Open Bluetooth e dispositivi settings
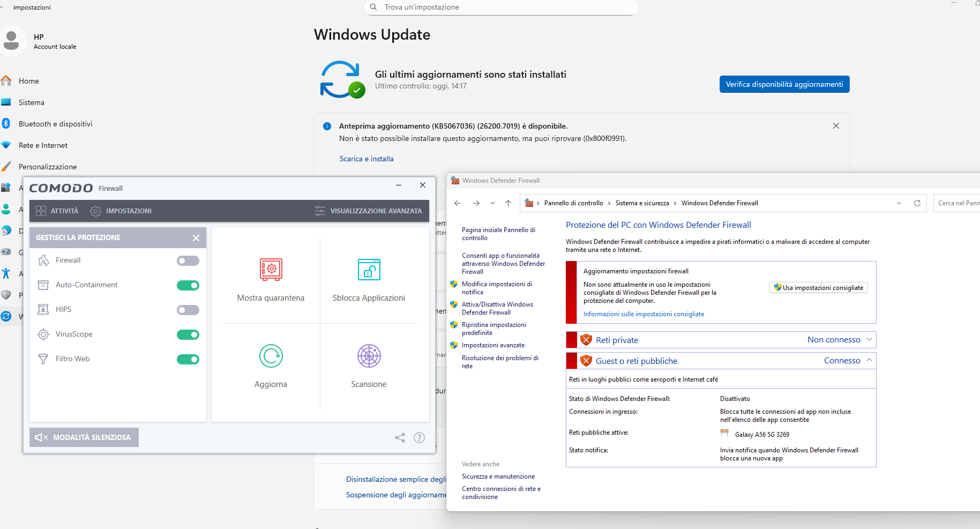This screenshot has height=529, width=980. pos(55,124)
